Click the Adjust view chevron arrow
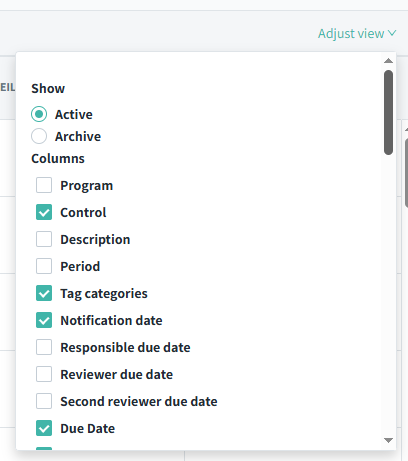 (x=392, y=33)
